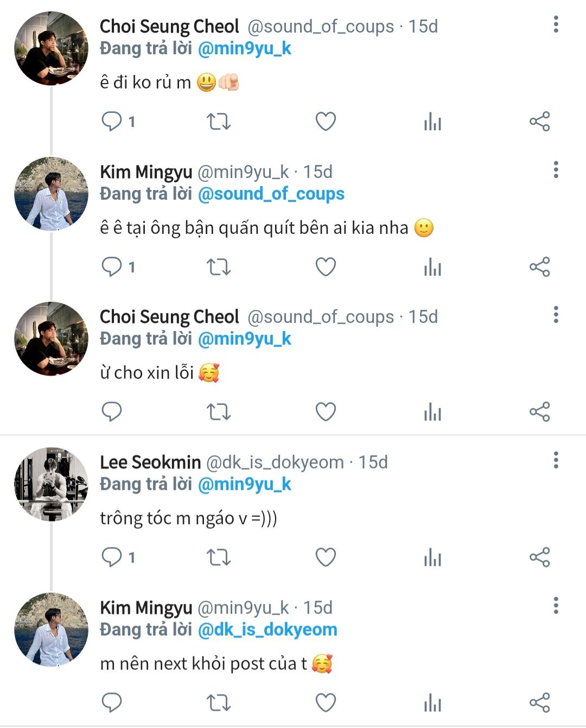This screenshot has height=728, width=586.
Task: Open more options on the "quấn quít" tweet
Action: (x=556, y=170)
